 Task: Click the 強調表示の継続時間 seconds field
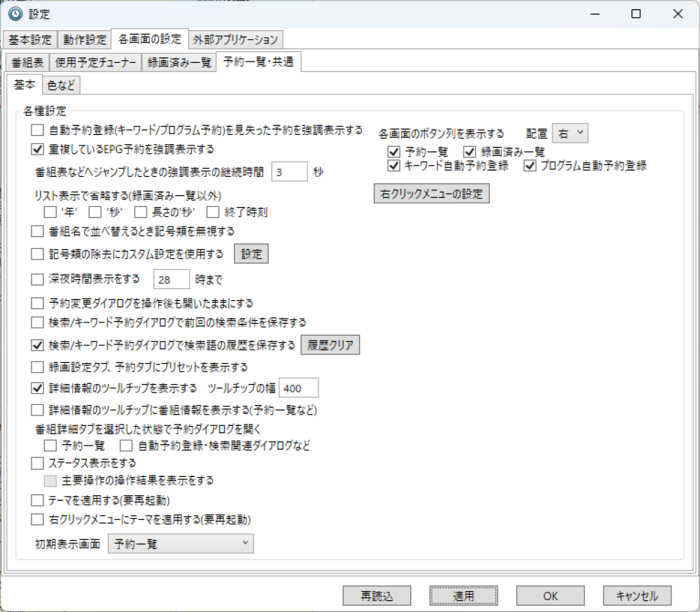[x=289, y=172]
